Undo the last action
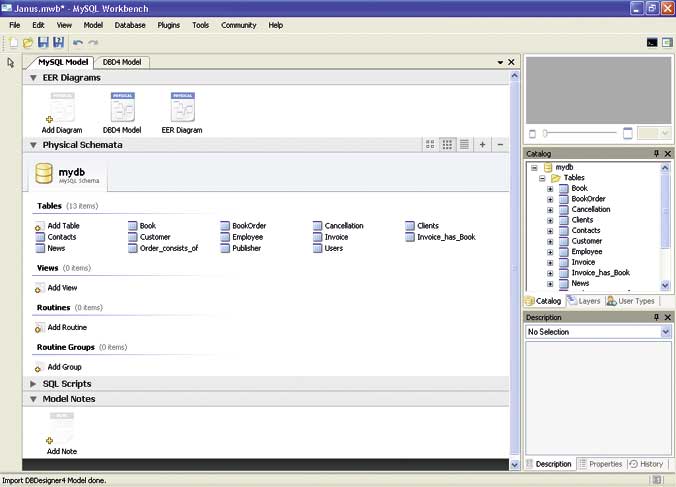Viewport: 676px width, 487px height. [x=78, y=43]
